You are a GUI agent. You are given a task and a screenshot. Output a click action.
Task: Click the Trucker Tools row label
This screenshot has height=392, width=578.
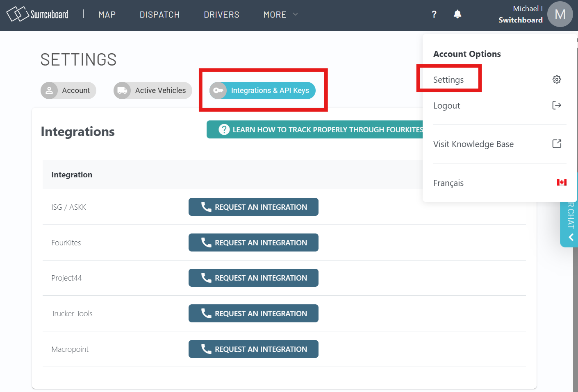[72, 314]
